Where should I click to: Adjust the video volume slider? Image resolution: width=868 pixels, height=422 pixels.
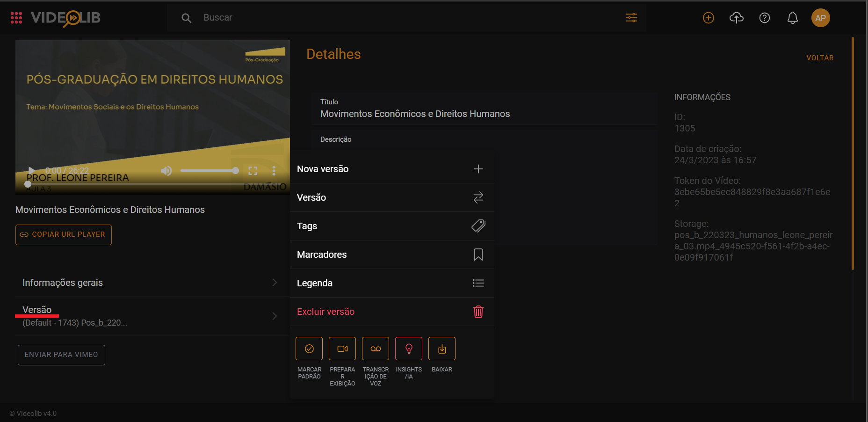coord(210,171)
